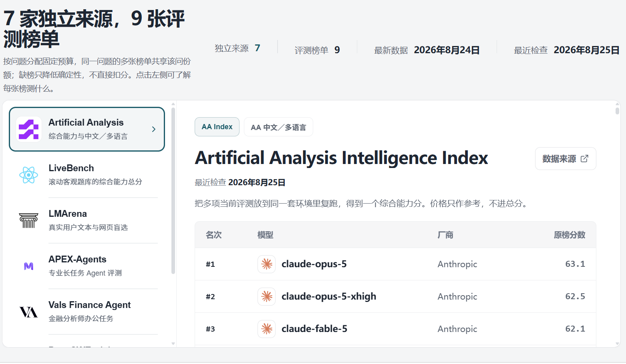Click the claude-opus-5 model name
Viewport: 626px width, 364px height.
314,264
